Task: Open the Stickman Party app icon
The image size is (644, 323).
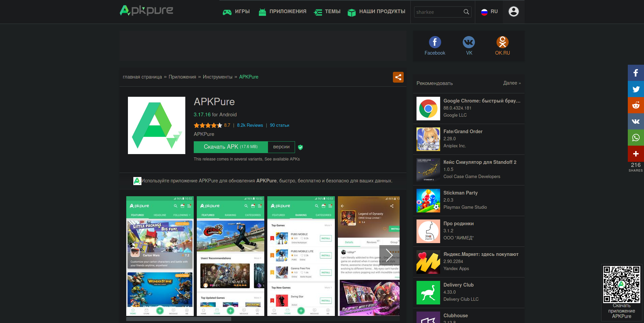Action: [428, 201]
